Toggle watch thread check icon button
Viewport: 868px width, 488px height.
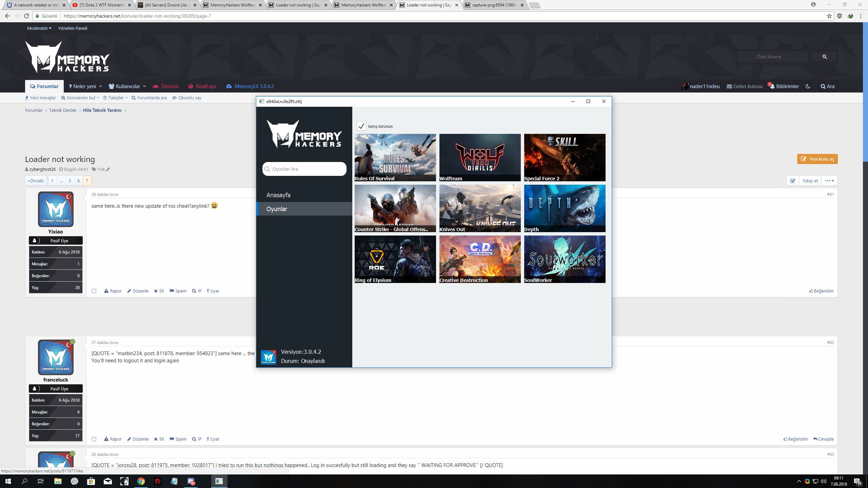(793, 181)
